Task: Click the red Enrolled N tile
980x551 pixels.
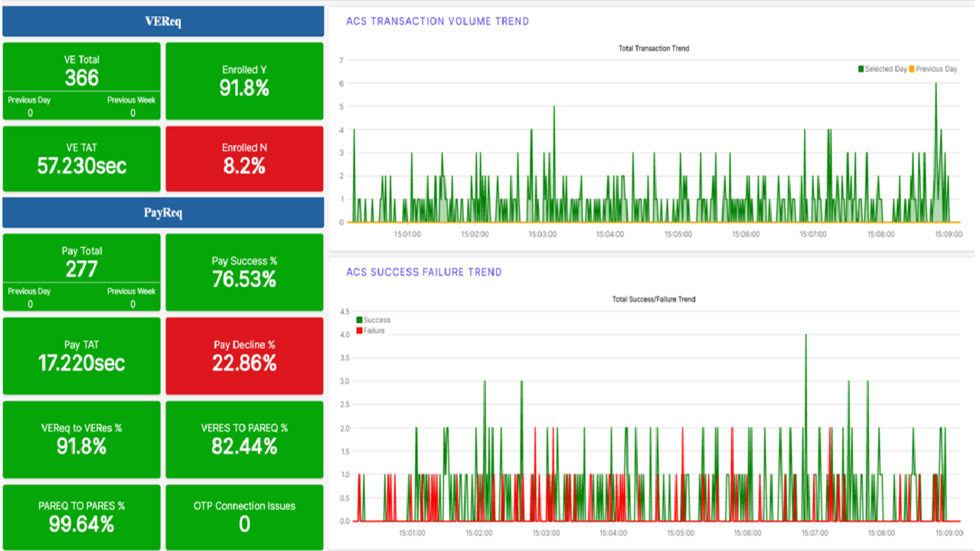Action: (x=244, y=158)
